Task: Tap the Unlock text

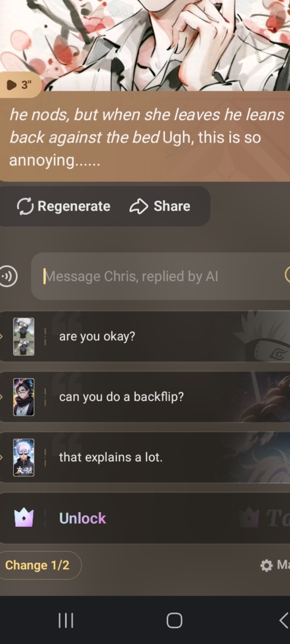Action: tap(83, 518)
